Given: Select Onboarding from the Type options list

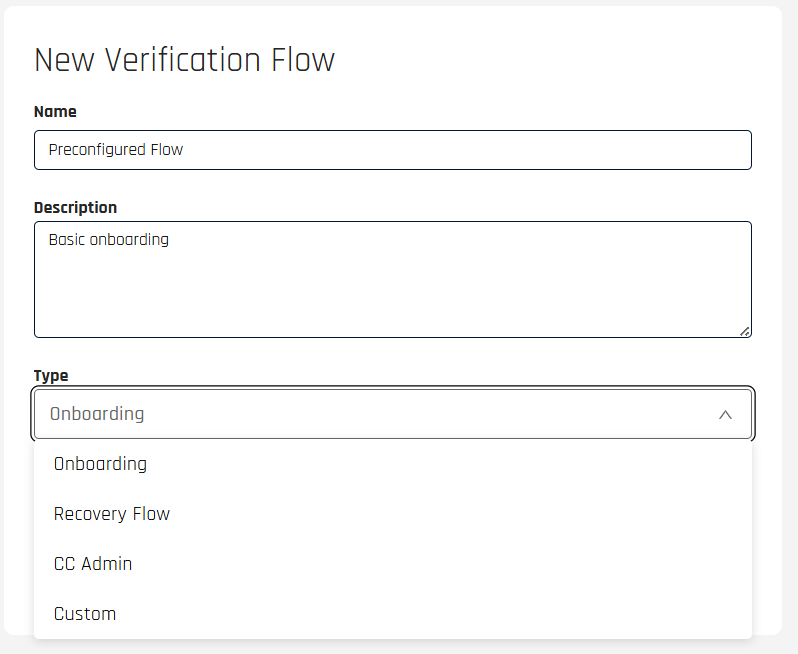Looking at the screenshot, I should coord(100,464).
